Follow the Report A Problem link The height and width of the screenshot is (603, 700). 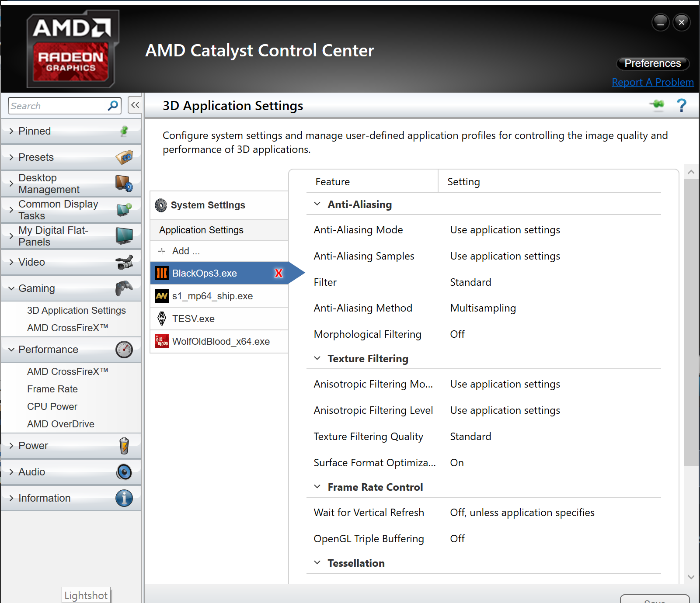(x=653, y=82)
